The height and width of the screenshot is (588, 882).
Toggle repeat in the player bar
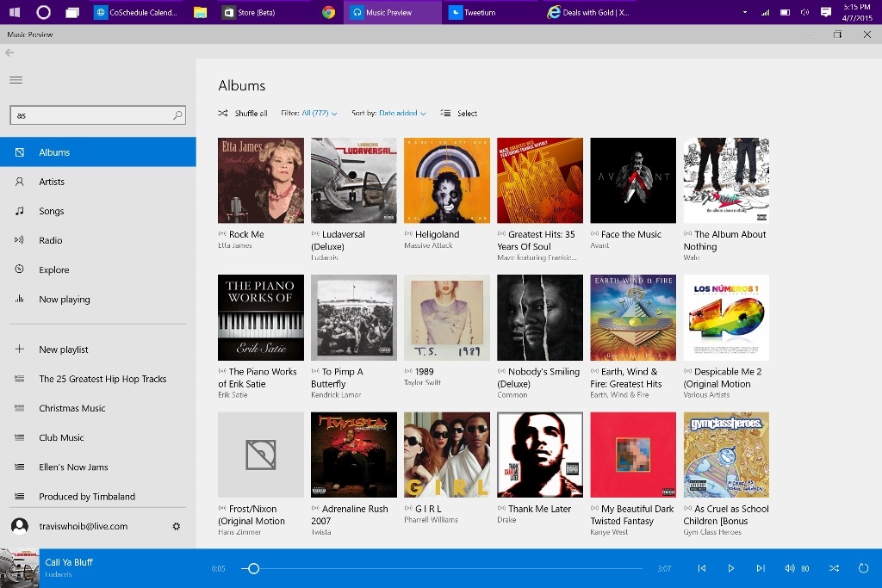click(x=863, y=568)
